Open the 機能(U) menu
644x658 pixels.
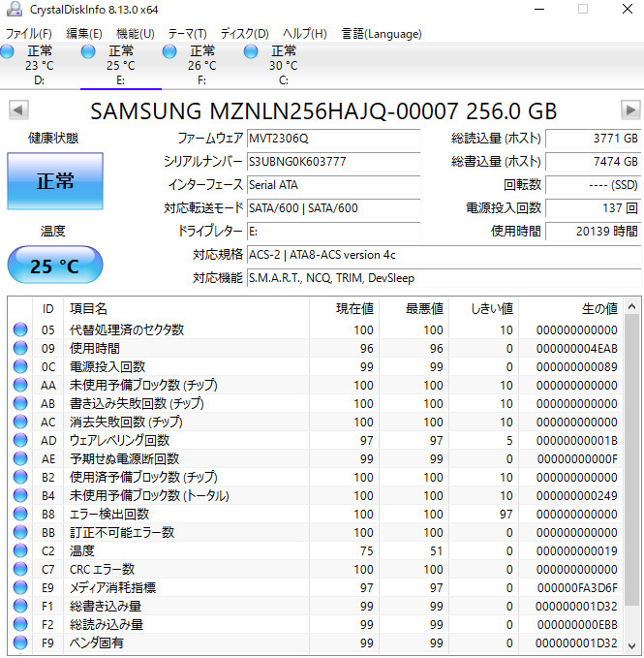point(135,34)
